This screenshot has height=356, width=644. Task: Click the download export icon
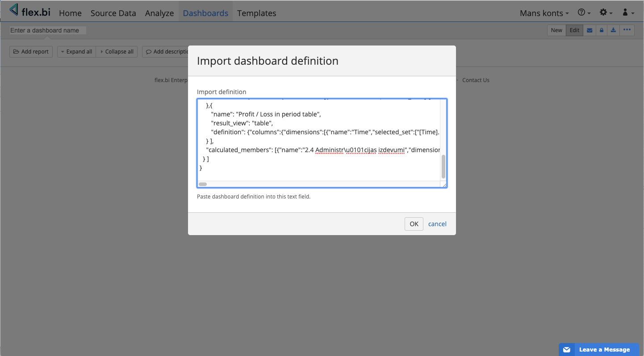coord(614,30)
